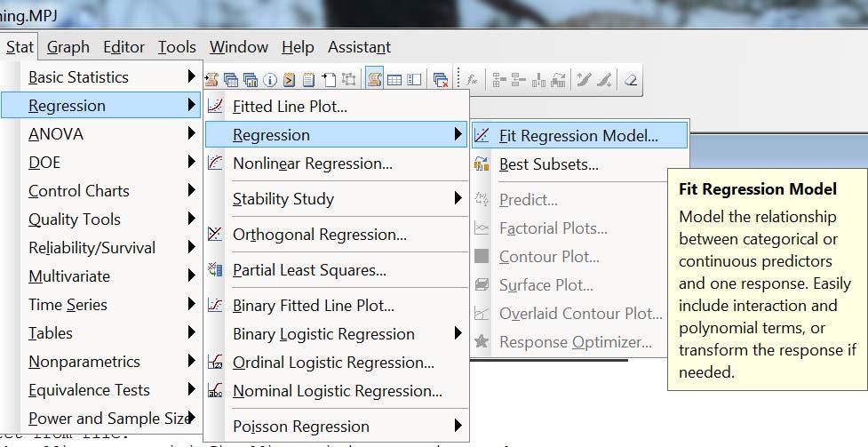This screenshot has width=868, height=447.
Task: Expand the Basic Statistics submenu
Action: point(100,77)
